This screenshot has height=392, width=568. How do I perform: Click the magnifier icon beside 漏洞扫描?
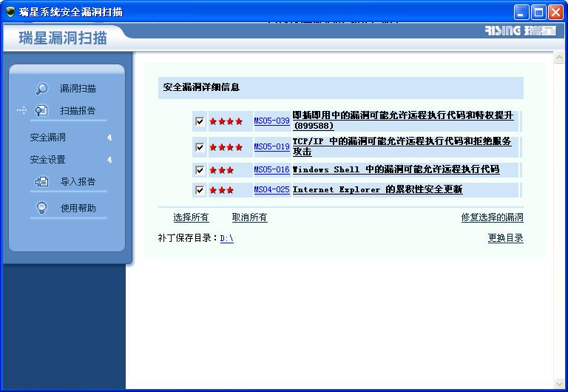(41, 89)
